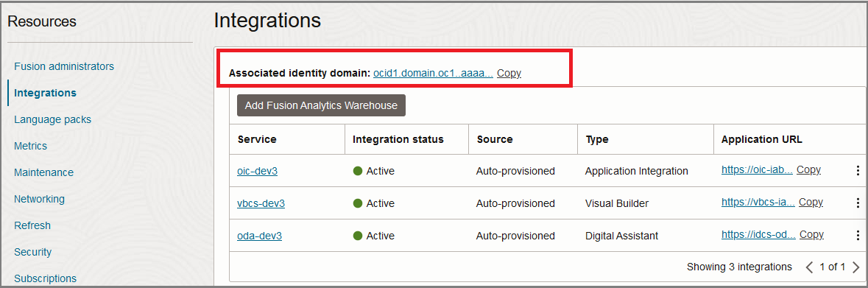The width and height of the screenshot is (868, 288).
Task: Copy the vbcs-dev3 application URL
Action: tap(811, 202)
